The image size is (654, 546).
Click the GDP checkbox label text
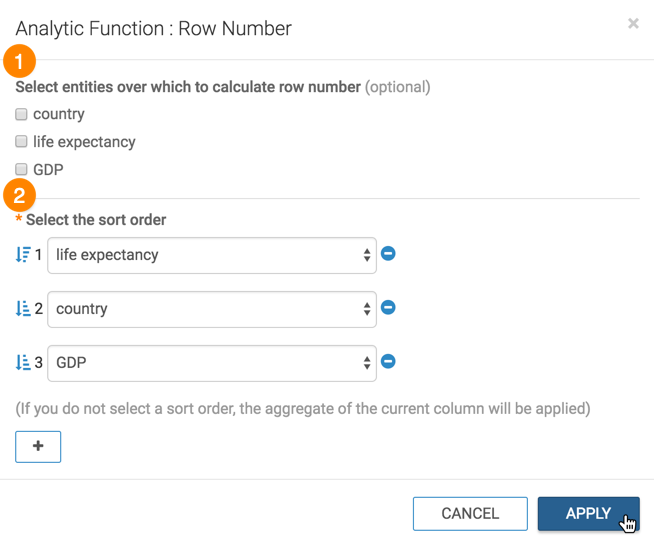(48, 170)
